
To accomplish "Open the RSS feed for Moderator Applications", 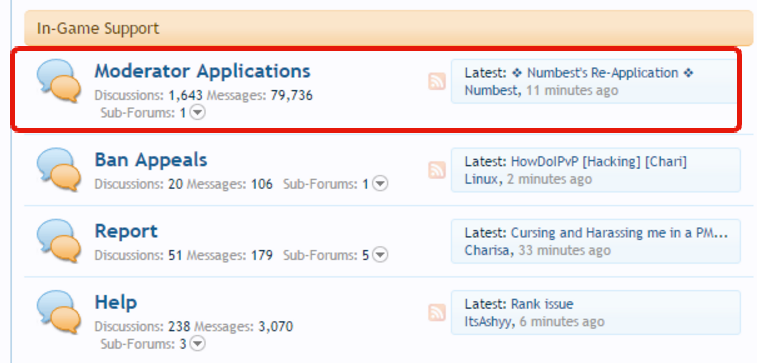I will 437,81.
